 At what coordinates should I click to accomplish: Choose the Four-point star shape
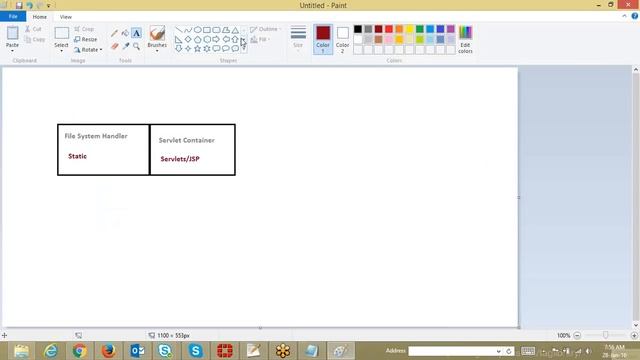(188, 49)
